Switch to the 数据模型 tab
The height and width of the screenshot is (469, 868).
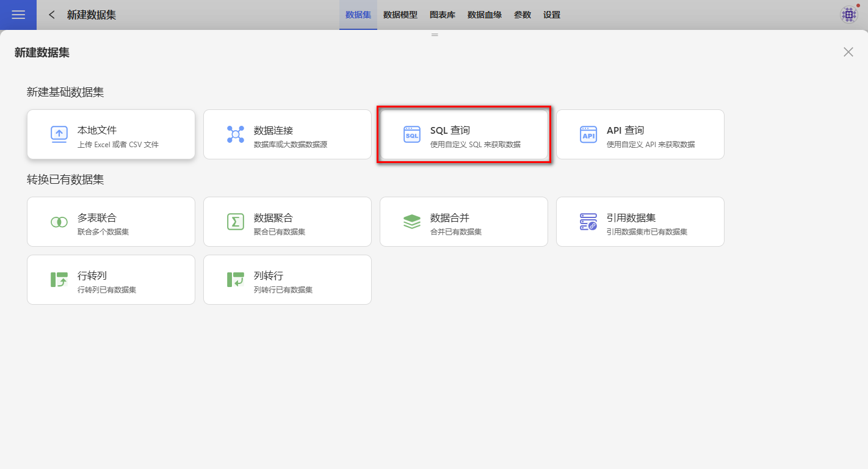tap(400, 15)
